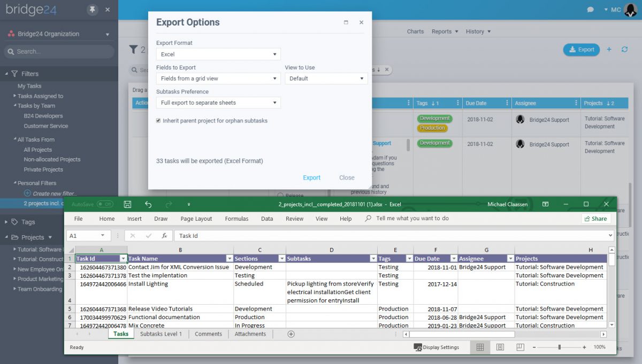Click the Excel save icon
The image size is (642, 364).
(127, 204)
